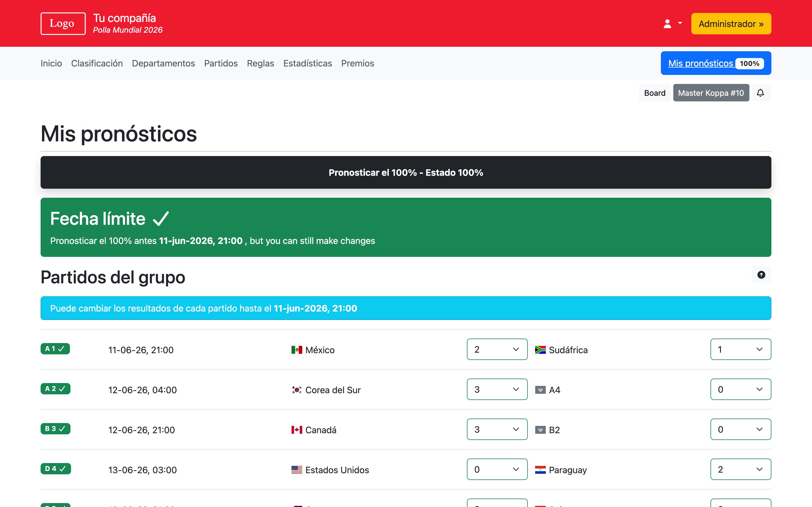
Task: Go to the Inicio menu item
Action: pos(51,63)
